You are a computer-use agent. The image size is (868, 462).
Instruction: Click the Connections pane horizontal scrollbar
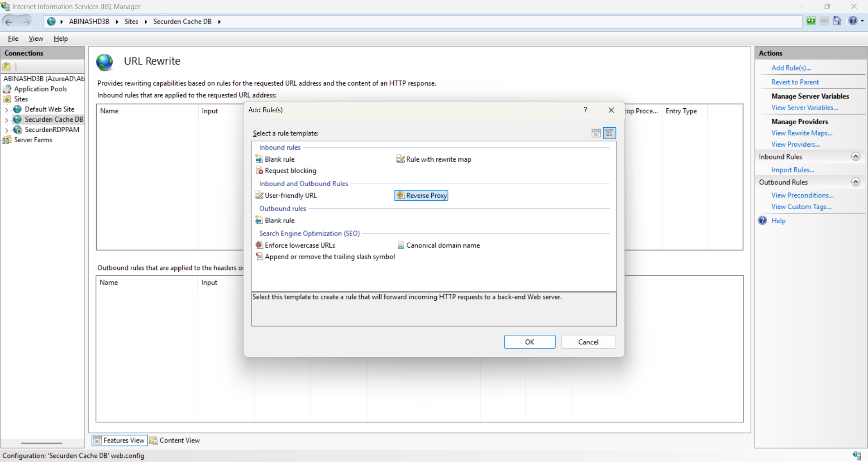[41, 443]
